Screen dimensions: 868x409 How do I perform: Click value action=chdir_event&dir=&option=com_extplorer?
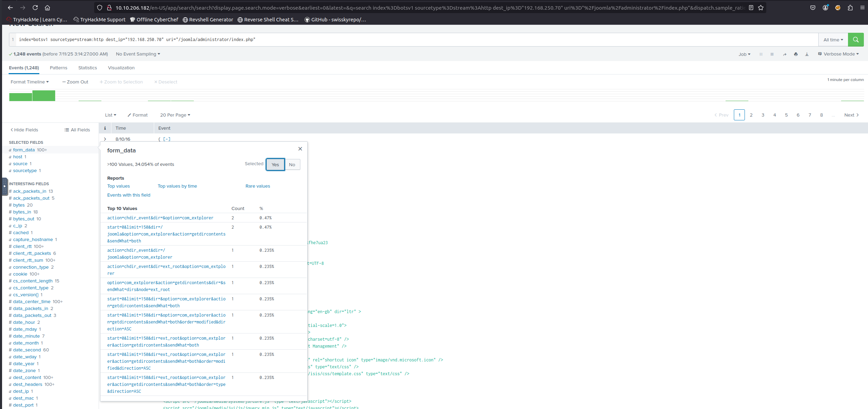[160, 218]
